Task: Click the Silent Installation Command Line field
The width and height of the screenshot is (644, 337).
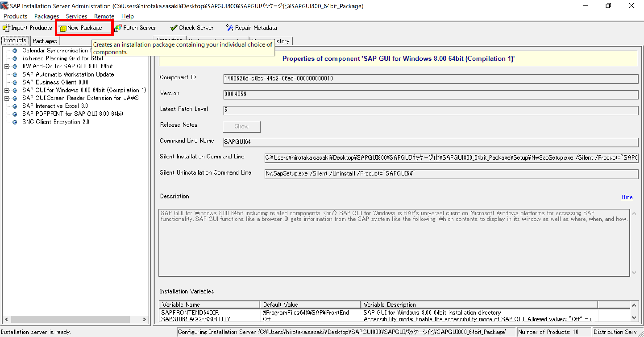Action: (x=451, y=158)
